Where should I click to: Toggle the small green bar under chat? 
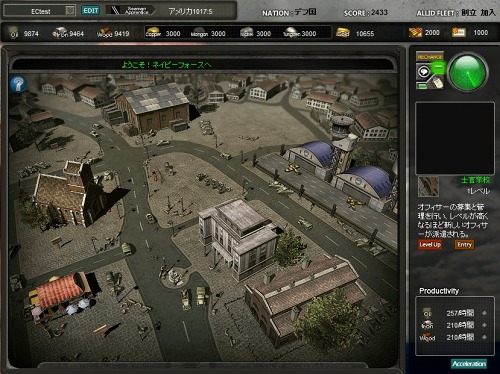(x=422, y=86)
